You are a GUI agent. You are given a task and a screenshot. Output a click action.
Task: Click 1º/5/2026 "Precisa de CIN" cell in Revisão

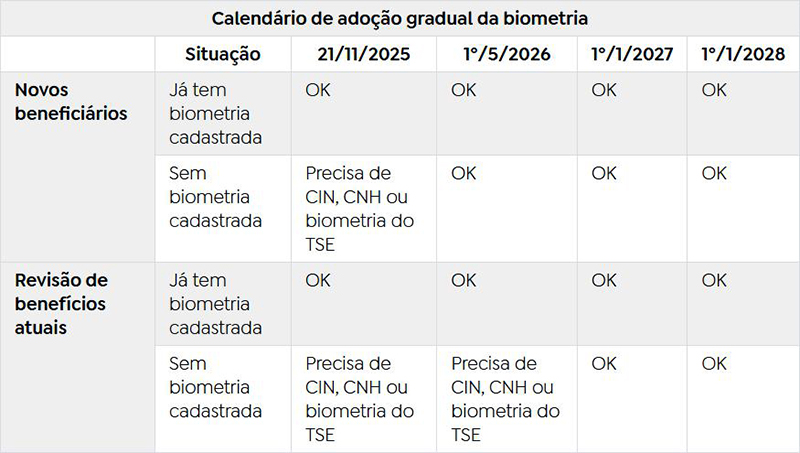505,399
